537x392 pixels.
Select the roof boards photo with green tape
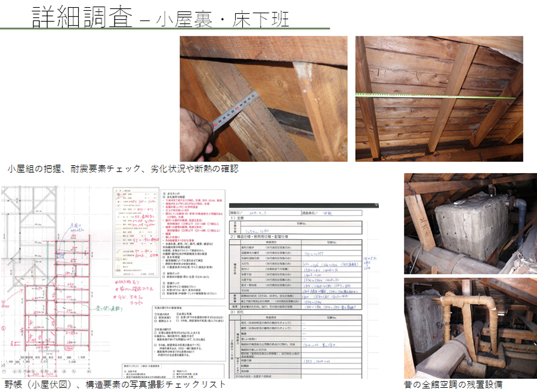tap(439, 99)
